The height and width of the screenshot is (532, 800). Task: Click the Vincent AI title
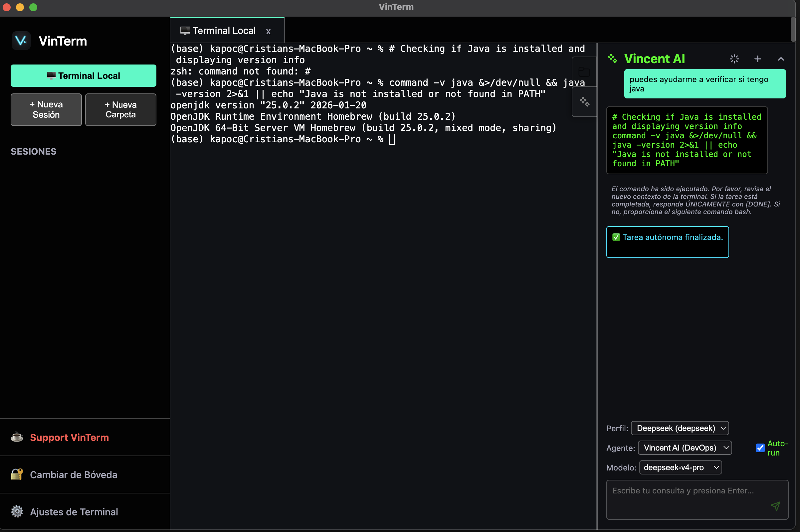(655, 59)
